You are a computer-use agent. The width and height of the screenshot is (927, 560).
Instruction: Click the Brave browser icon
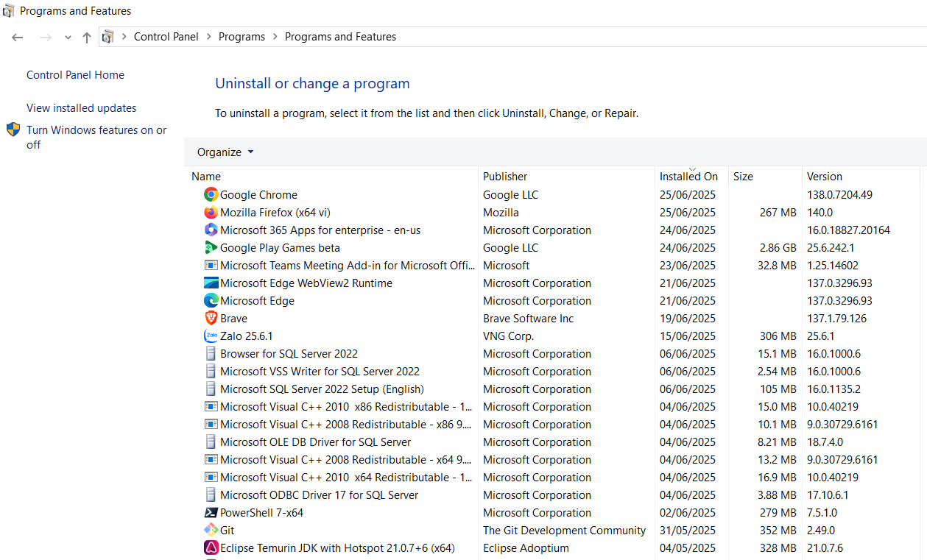211,319
